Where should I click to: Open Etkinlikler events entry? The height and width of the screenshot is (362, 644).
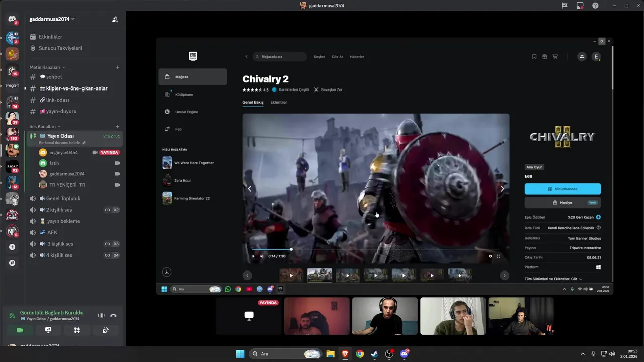pyautogui.click(x=50, y=37)
